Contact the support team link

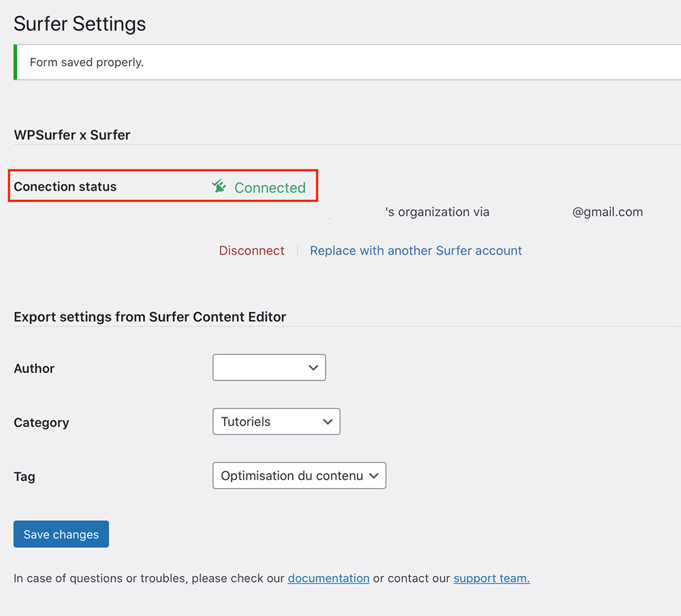492,579
